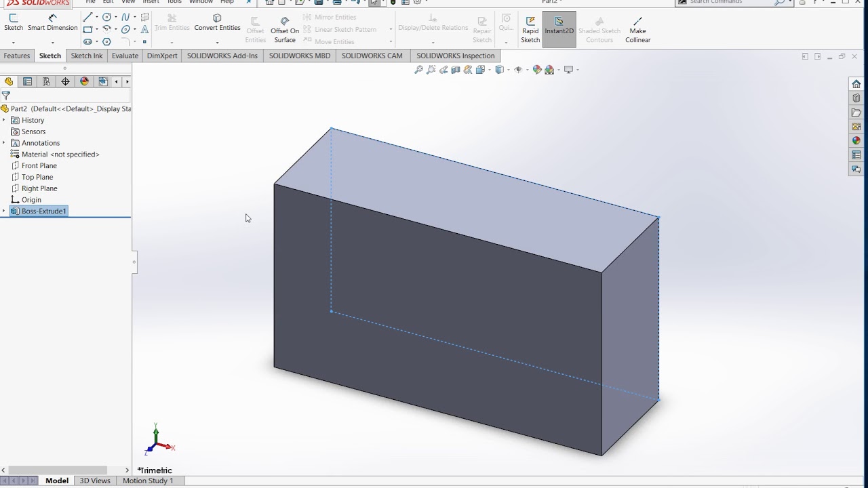Expand the Boss-Extrude1 feature
This screenshot has height=488, width=868.
pyautogui.click(x=3, y=211)
